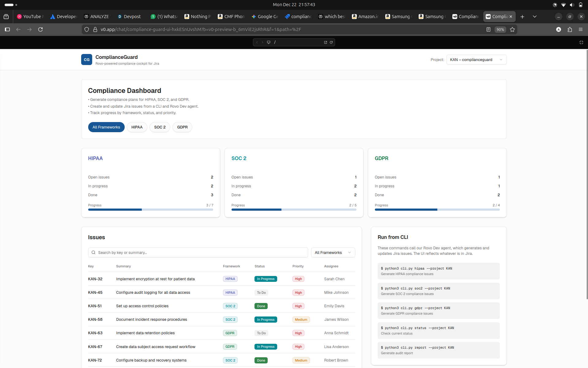
Task: Toggle reader view icon in address bar
Action: click(488, 29)
